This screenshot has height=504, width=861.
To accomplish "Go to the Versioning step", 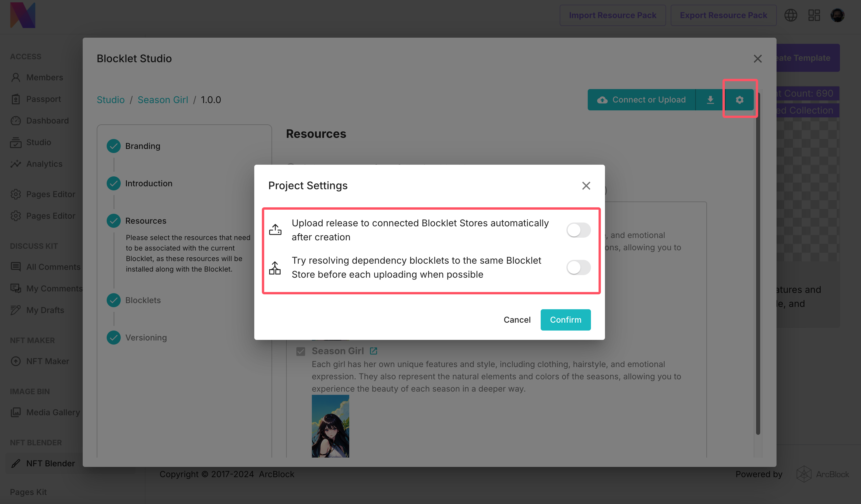I will 146,337.
